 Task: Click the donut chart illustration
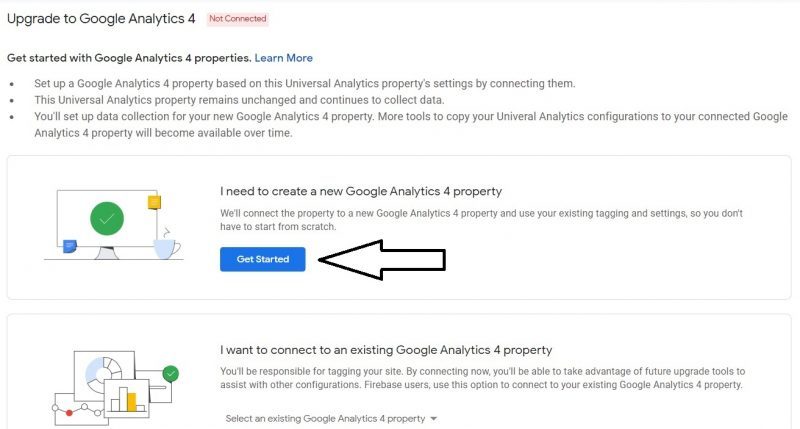tap(103, 374)
